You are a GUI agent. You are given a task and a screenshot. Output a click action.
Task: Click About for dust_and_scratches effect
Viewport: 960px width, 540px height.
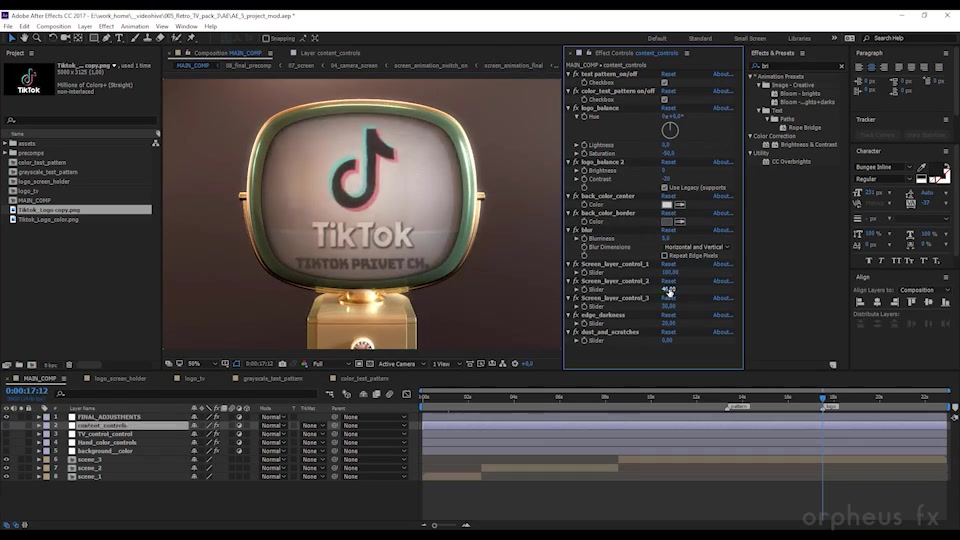click(x=722, y=332)
